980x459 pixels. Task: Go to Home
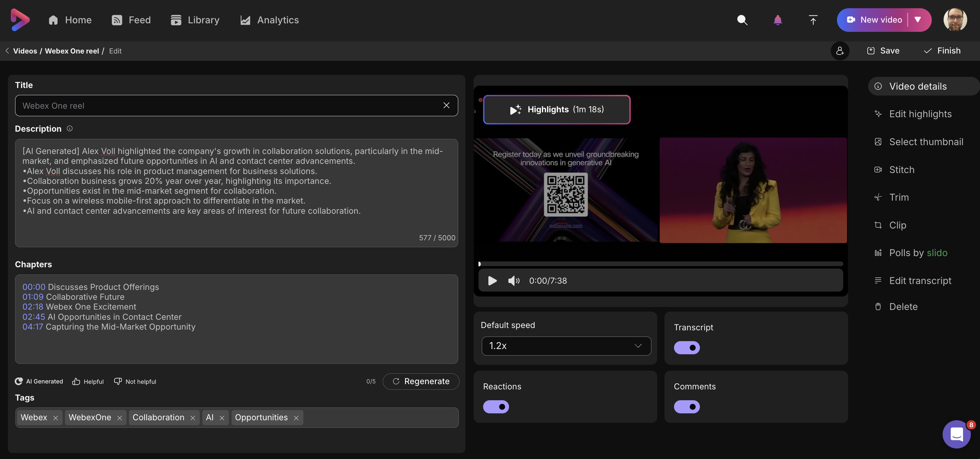click(x=70, y=20)
